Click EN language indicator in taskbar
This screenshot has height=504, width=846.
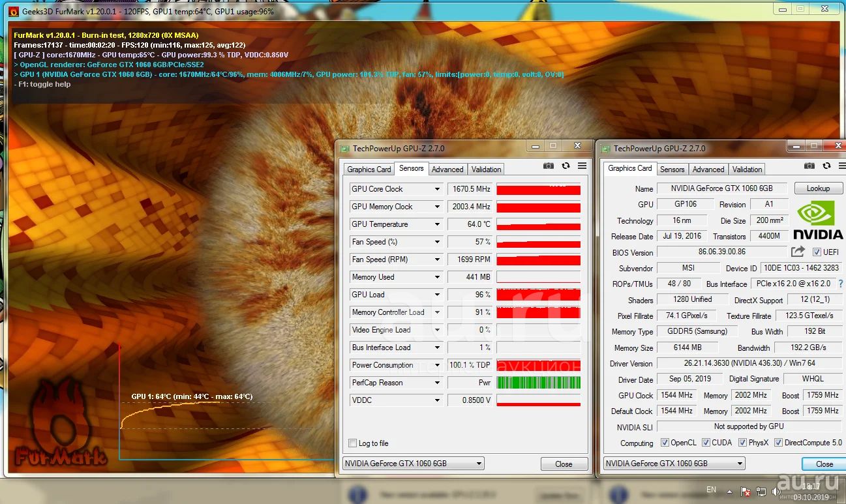[711, 490]
